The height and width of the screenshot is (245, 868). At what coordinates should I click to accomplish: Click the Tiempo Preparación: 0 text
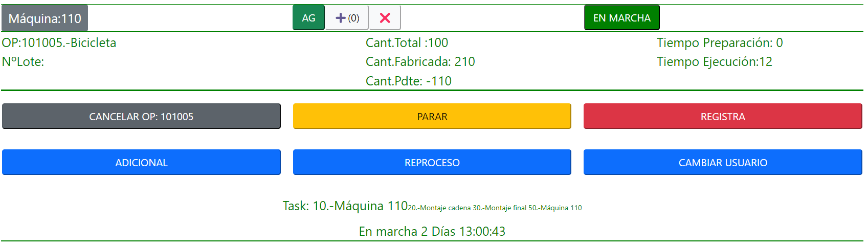click(x=719, y=43)
